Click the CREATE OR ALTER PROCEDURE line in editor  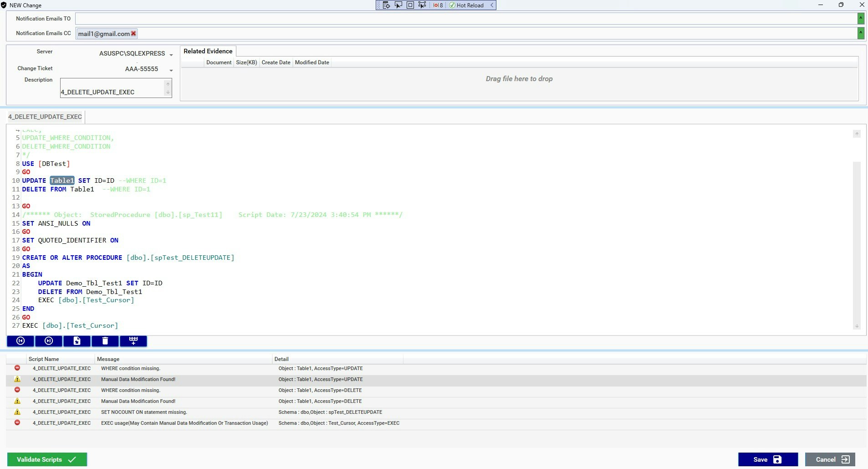(x=128, y=258)
